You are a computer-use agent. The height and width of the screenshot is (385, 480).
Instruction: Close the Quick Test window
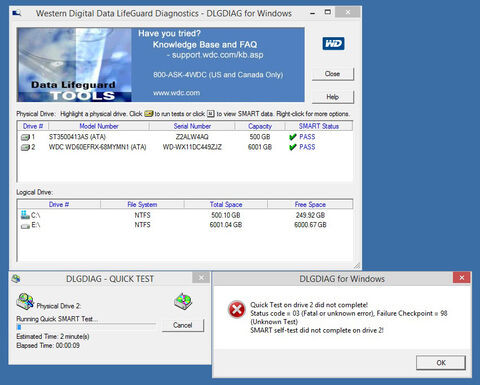[201, 278]
